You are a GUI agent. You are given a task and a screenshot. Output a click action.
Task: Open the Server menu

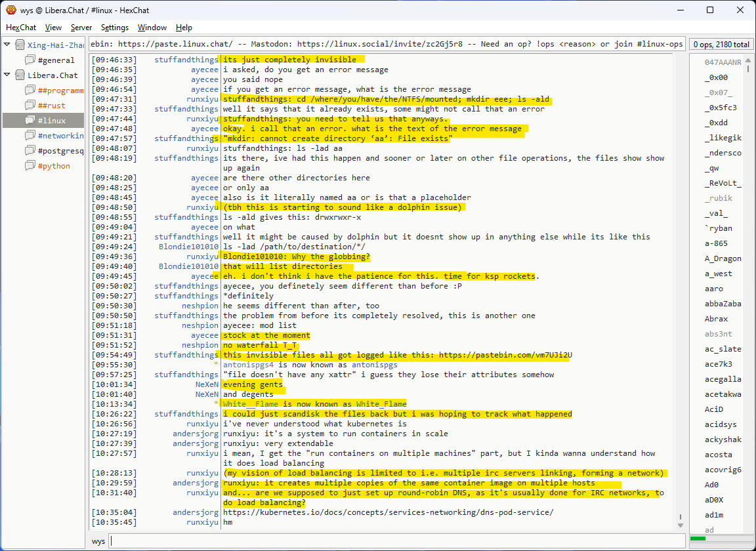pyautogui.click(x=81, y=28)
